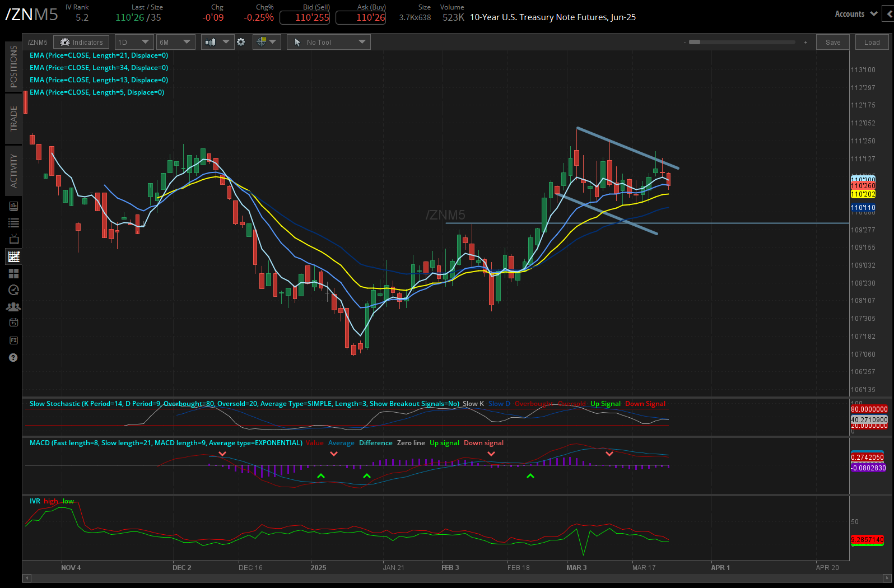Select EMA Length=21 study label
The height and width of the screenshot is (588, 894).
tap(99, 55)
